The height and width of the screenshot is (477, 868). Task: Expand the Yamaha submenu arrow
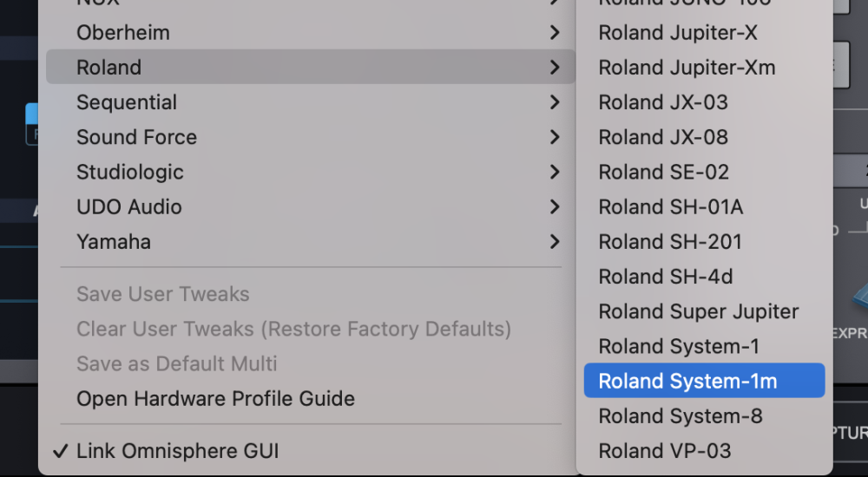pos(554,242)
